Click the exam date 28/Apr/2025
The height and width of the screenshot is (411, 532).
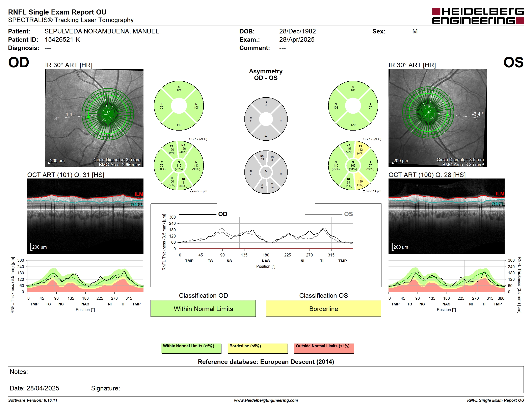[x=297, y=39]
